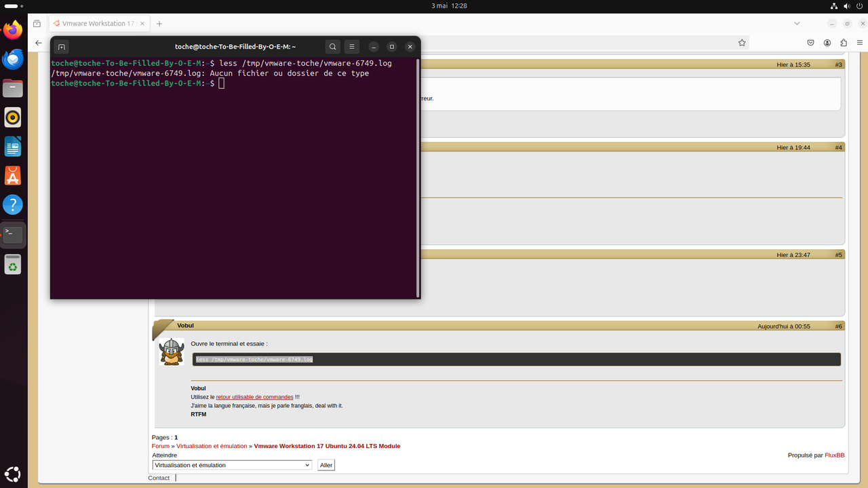Open timestamp link Hier à 19:44
This screenshot has width=868, height=488.
point(793,147)
